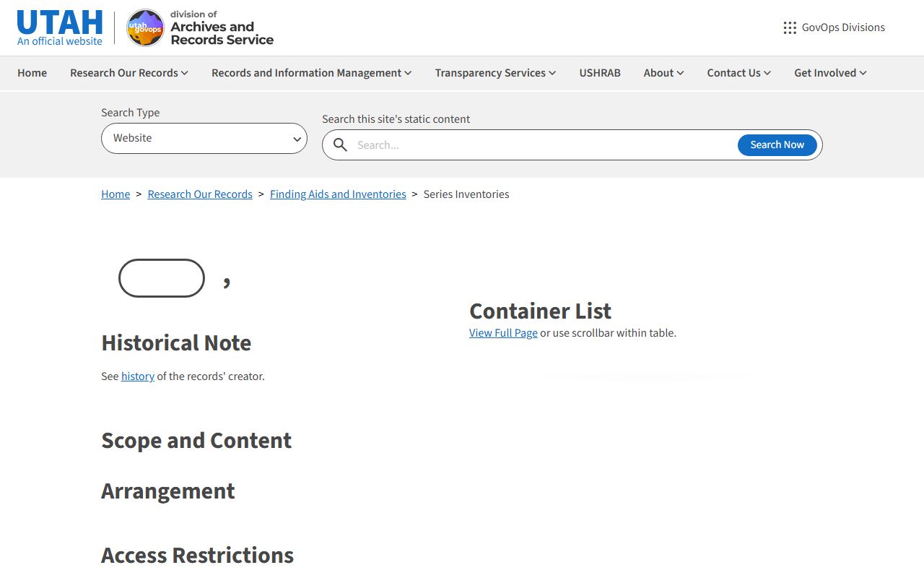Focus the site search text field

tap(541, 145)
